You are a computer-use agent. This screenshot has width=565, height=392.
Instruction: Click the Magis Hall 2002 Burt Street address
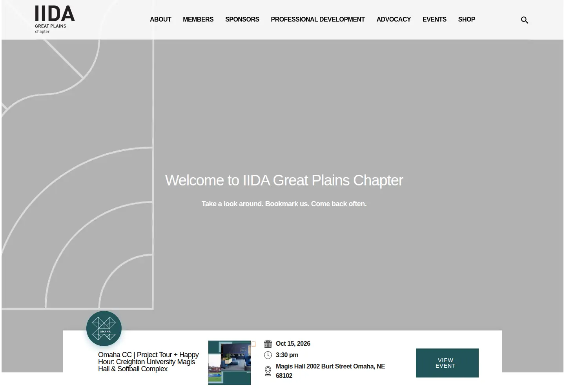click(330, 371)
